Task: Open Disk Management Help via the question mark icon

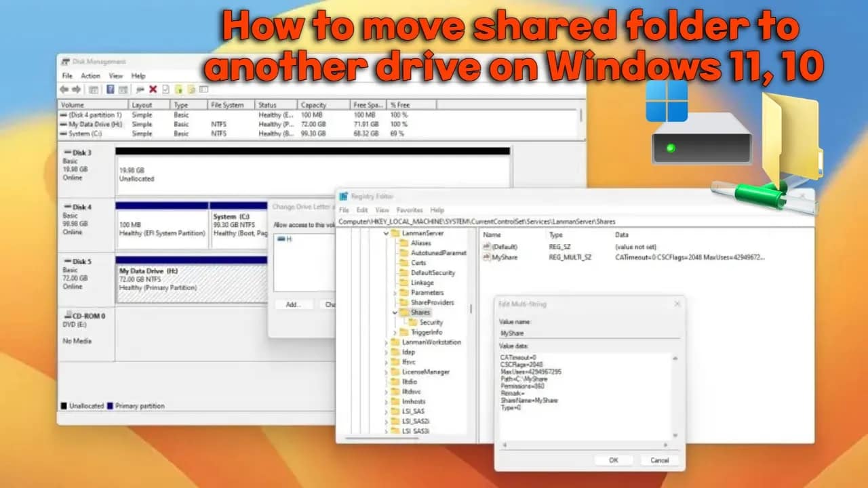Action: point(111,87)
